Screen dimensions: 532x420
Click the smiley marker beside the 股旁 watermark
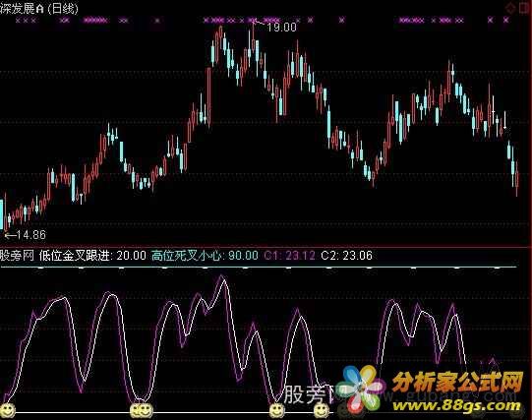[x=277, y=411]
